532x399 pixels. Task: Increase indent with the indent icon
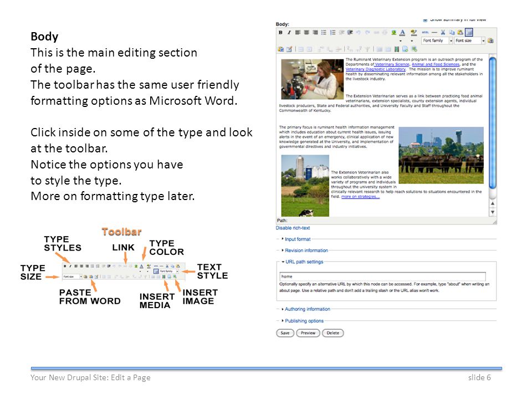pos(350,33)
